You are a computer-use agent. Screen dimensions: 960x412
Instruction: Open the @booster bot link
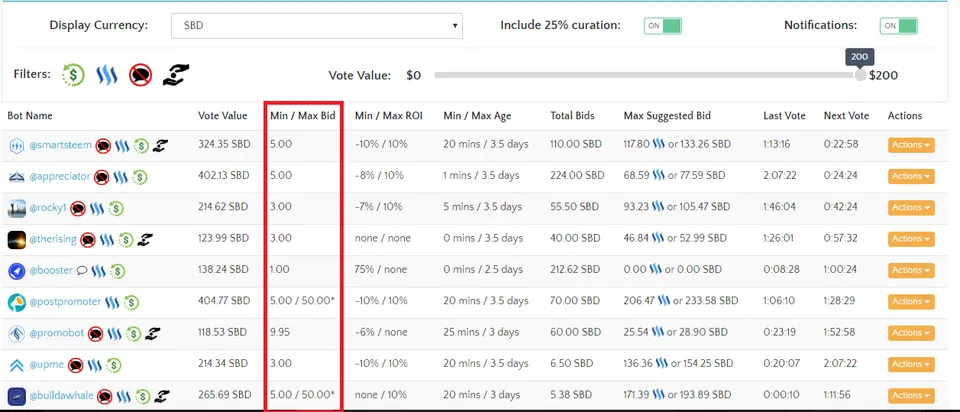[x=51, y=270]
